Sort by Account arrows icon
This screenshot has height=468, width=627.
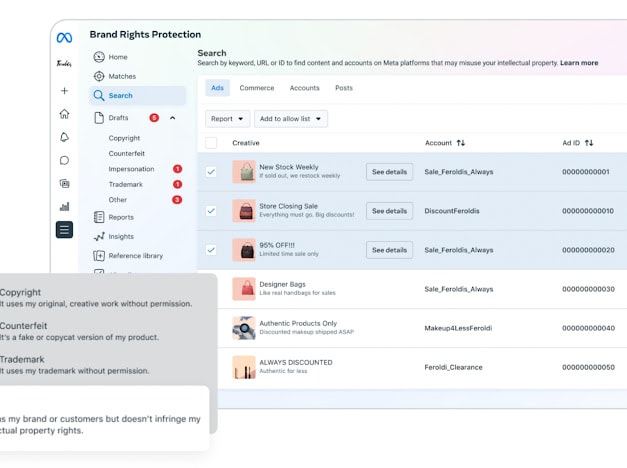tap(461, 143)
